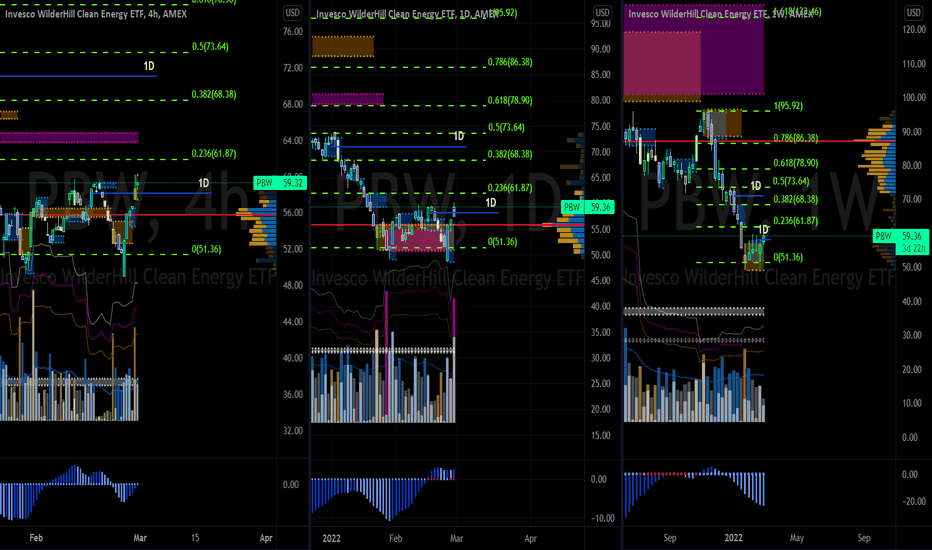Viewport: 932px width, 550px height.
Task: Select Fib label 0.382(68.38) on the 1D chart
Action: coord(510,154)
